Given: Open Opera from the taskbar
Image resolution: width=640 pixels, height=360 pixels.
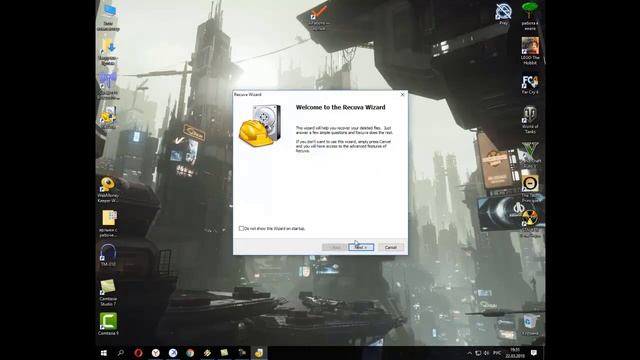Looking at the screenshot, I should (x=138, y=353).
